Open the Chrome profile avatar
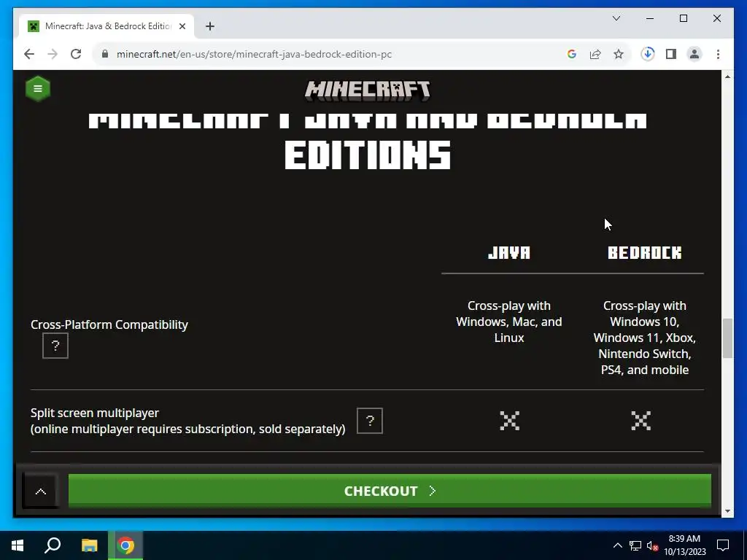747x560 pixels. 694,54
